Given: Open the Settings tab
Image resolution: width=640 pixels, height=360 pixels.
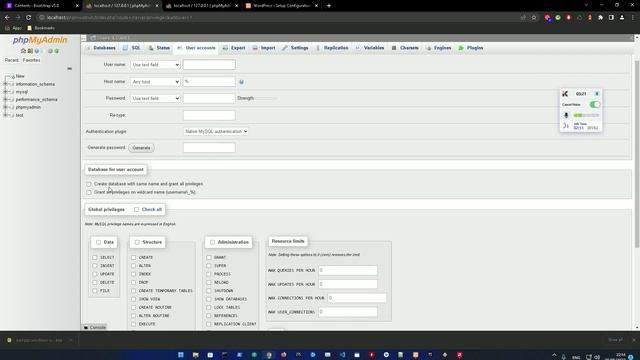Looking at the screenshot, I should [x=296, y=48].
